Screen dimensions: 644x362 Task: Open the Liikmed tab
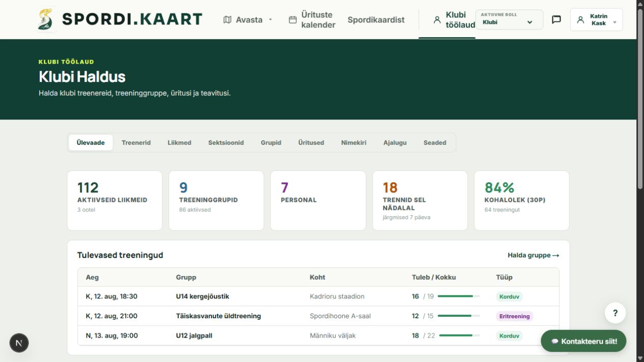[179, 143]
